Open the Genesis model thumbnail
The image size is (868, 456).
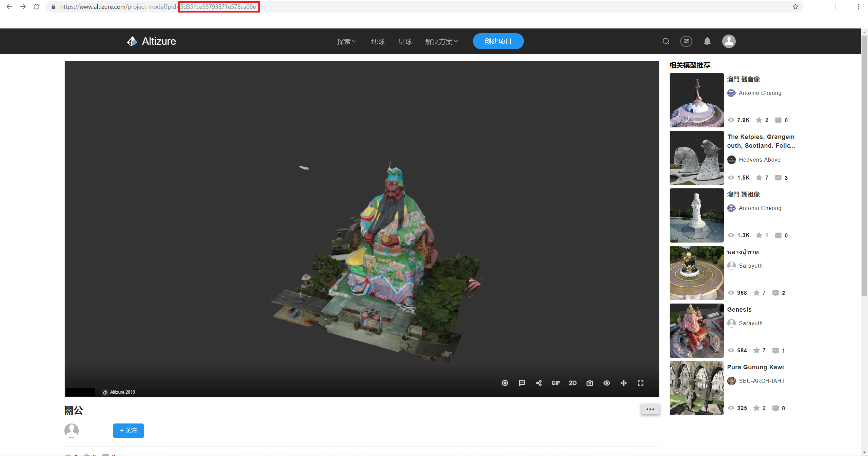click(696, 330)
